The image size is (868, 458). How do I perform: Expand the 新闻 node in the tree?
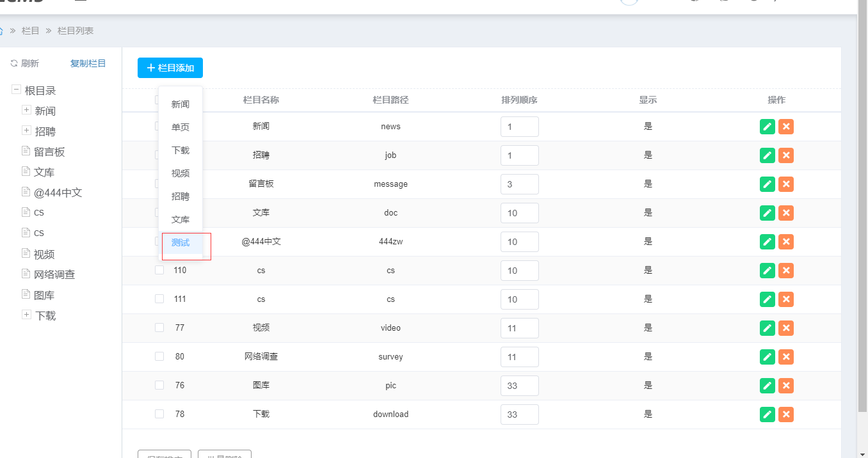pyautogui.click(x=26, y=110)
